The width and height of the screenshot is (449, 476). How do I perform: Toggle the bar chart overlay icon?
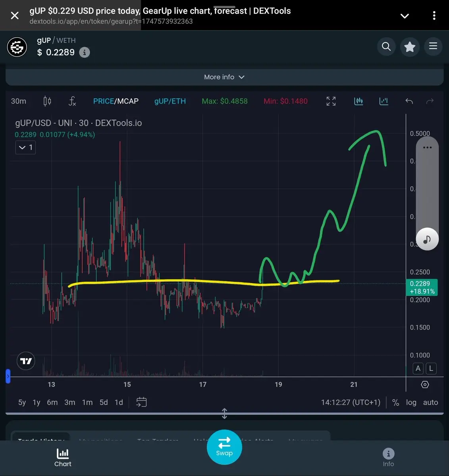(x=383, y=101)
